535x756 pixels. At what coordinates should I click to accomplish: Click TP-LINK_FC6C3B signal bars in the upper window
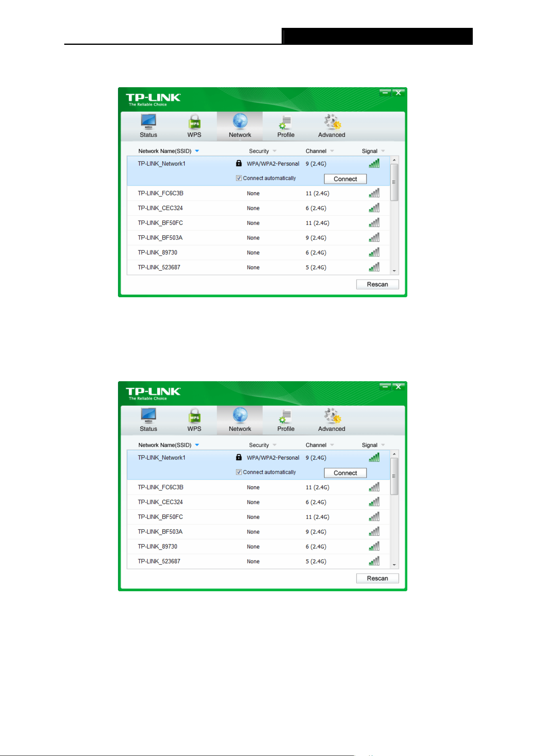coord(374,193)
